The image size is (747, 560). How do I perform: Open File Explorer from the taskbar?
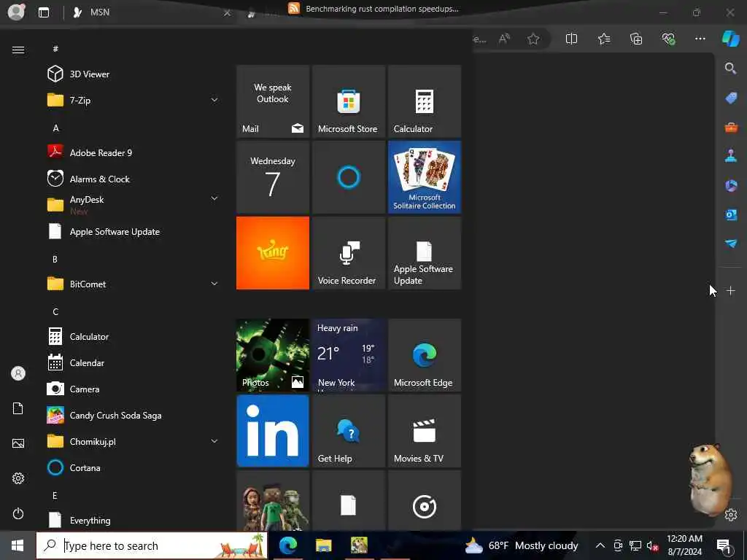point(323,545)
